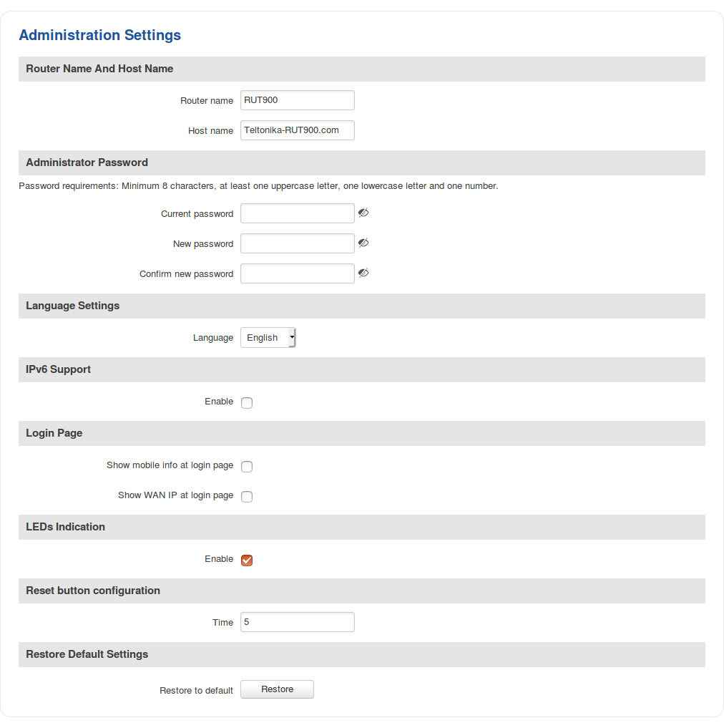Show the New password using eye icon
This screenshot has height=728, width=724.
pos(363,243)
